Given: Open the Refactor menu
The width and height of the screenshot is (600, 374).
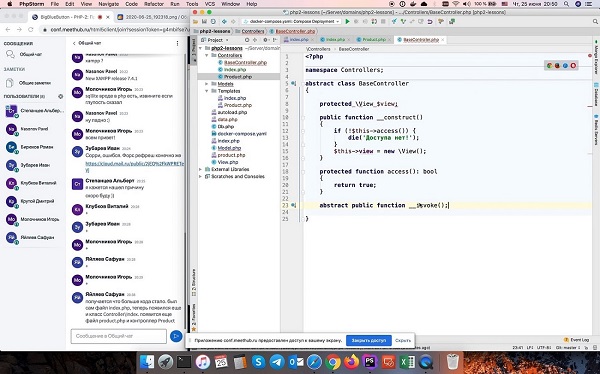Looking at the screenshot, I should click(x=154, y=4).
